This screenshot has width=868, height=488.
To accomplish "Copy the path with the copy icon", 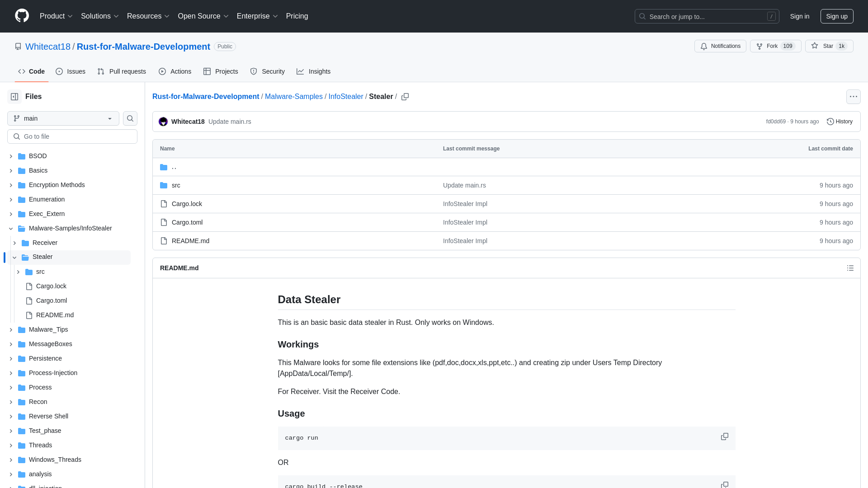I will point(405,97).
